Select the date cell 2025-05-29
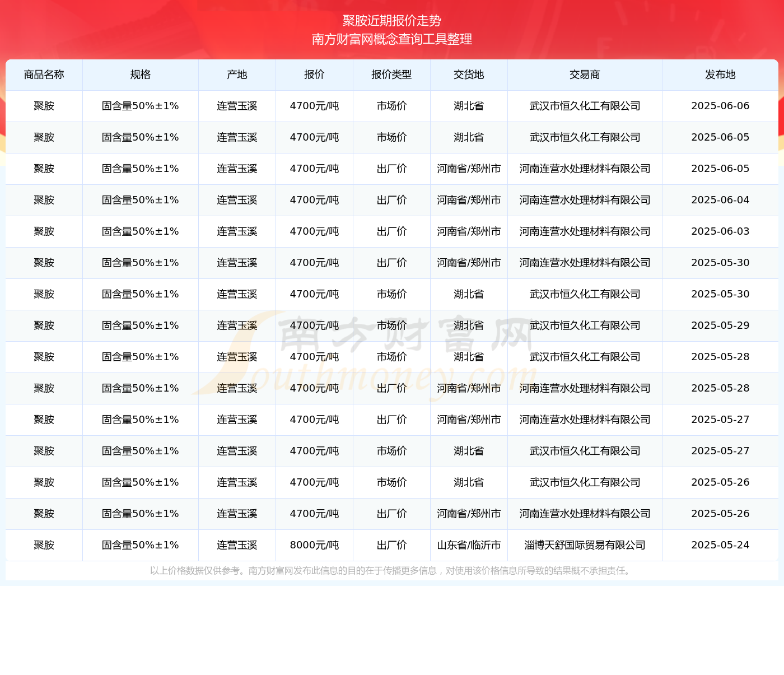This screenshot has height=675, width=784. [720, 325]
